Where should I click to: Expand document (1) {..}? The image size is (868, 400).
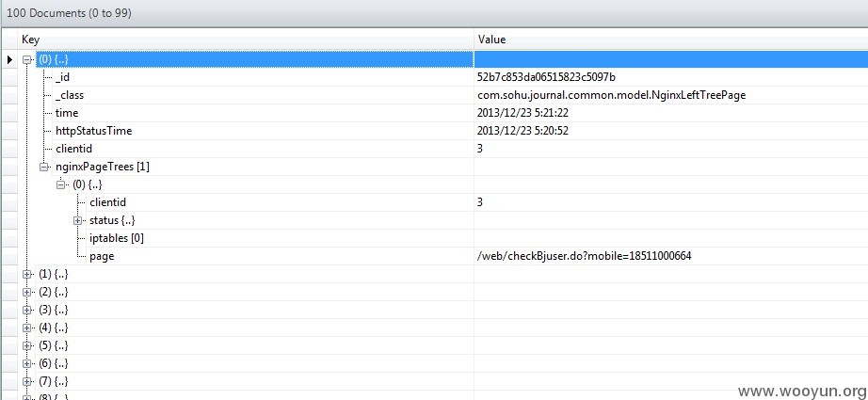tap(26, 274)
